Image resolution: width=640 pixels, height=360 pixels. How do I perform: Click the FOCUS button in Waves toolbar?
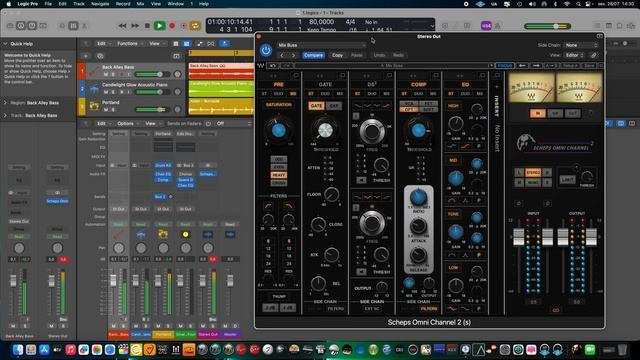click(504, 66)
